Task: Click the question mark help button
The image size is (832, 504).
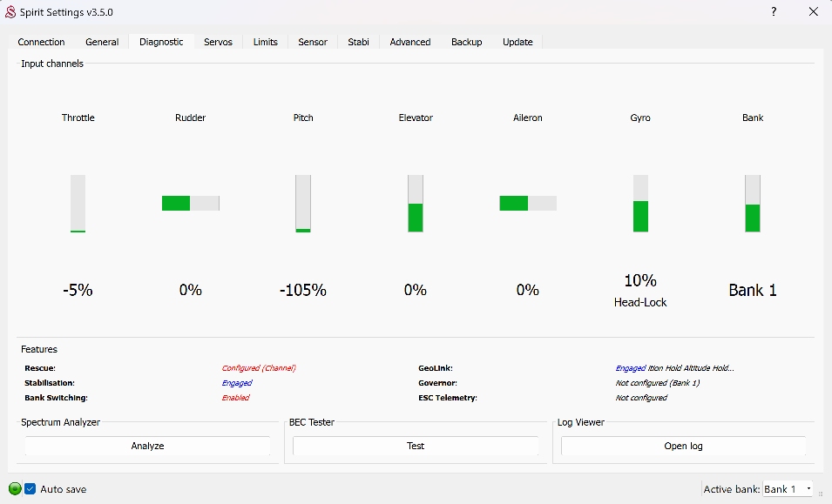Action: [x=774, y=12]
